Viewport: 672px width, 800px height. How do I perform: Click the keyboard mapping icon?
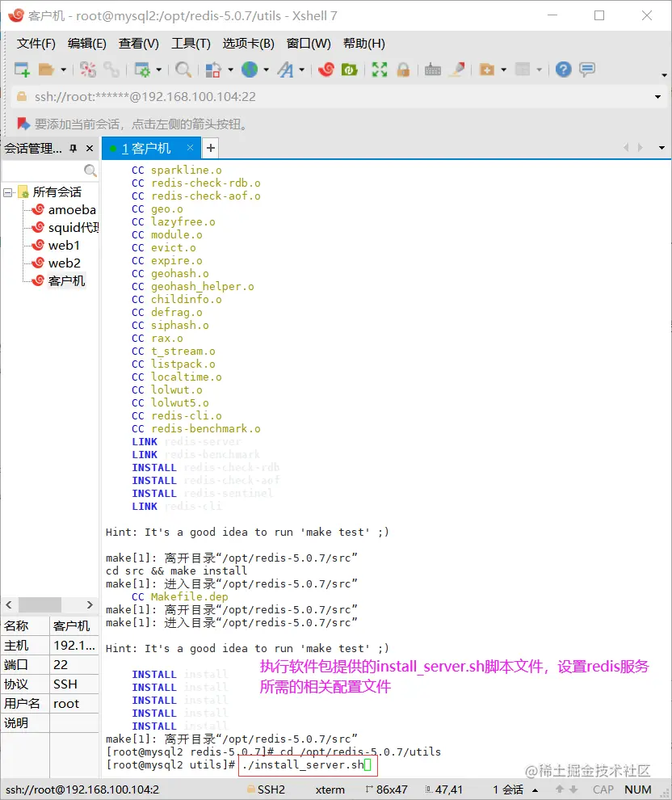[433, 69]
